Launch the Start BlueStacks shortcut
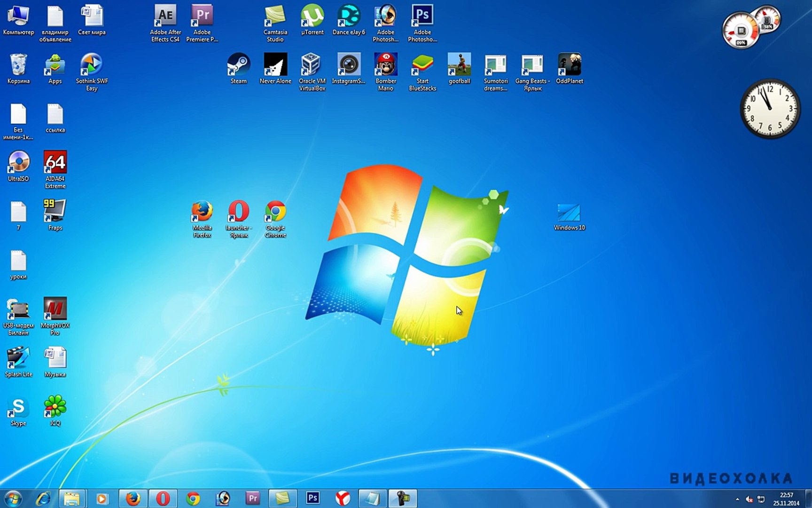The image size is (812, 508). 422,71
